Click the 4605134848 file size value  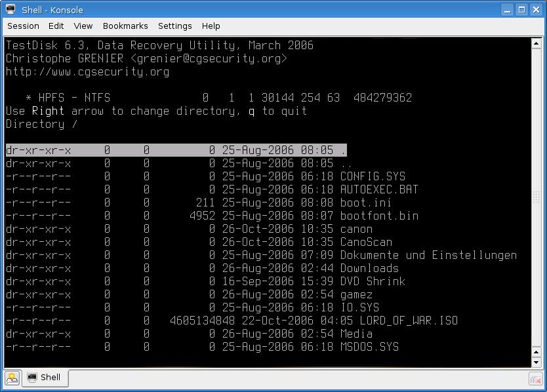202,321
